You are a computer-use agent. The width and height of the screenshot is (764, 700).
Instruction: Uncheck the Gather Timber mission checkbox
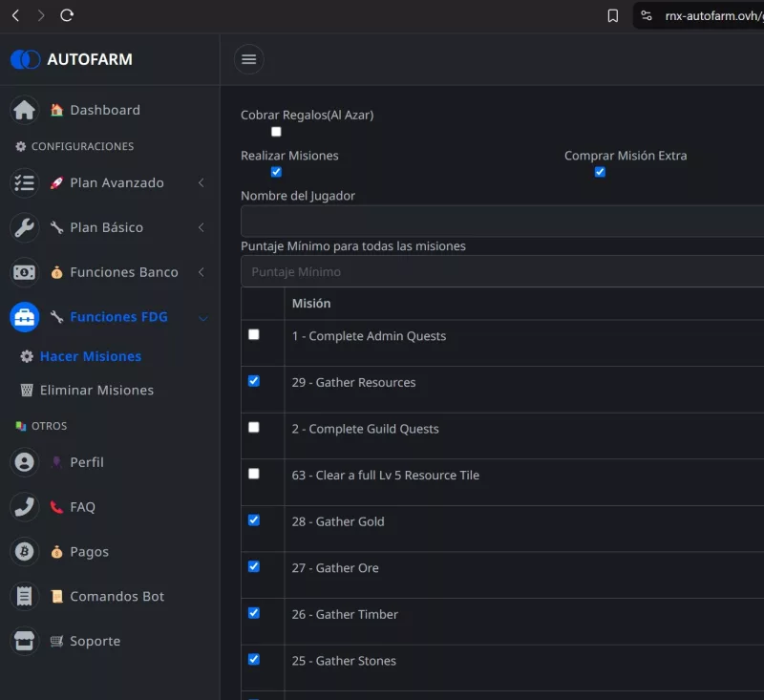pyautogui.click(x=254, y=613)
